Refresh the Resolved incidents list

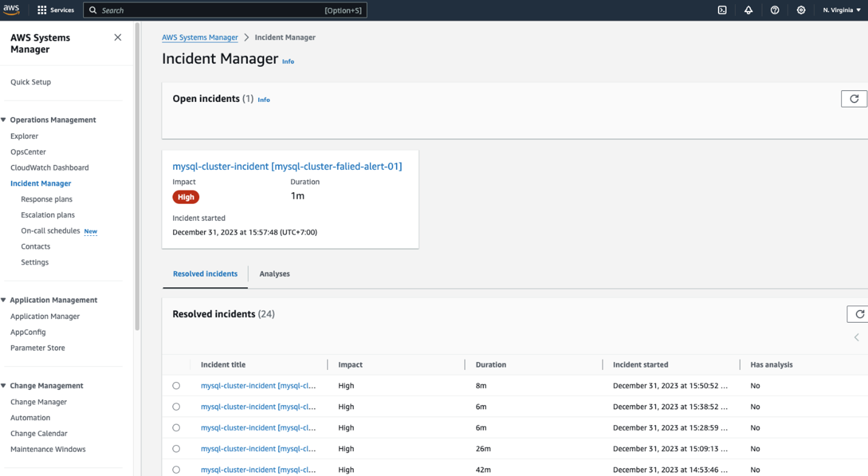859,313
